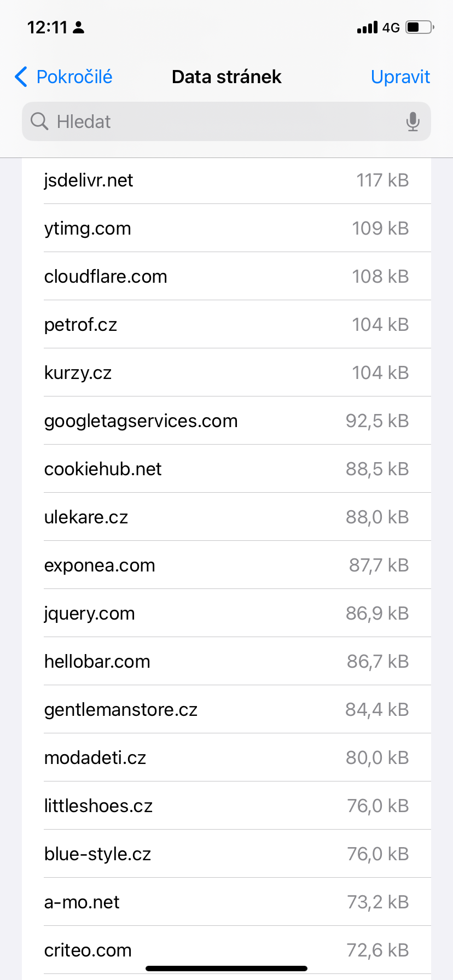Tap the magnifying glass search icon

point(39,121)
